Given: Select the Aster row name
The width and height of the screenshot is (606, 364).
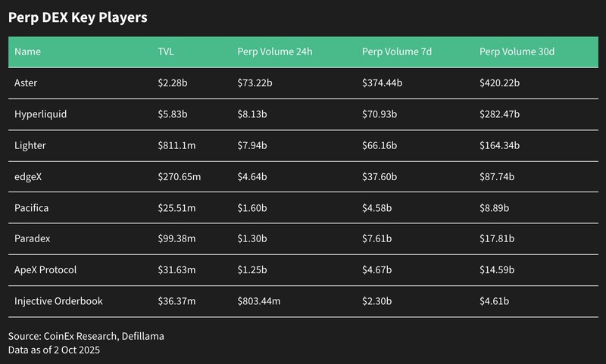Looking at the screenshot, I should tap(26, 82).
